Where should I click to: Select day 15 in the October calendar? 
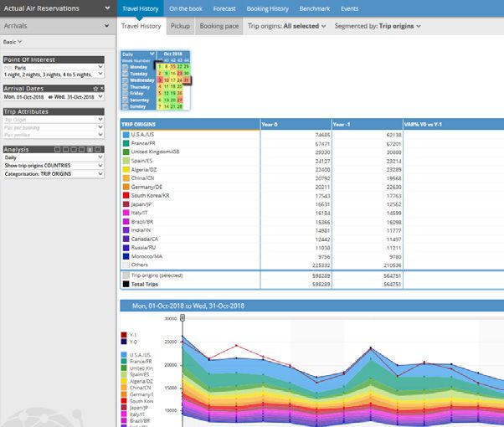(x=173, y=66)
